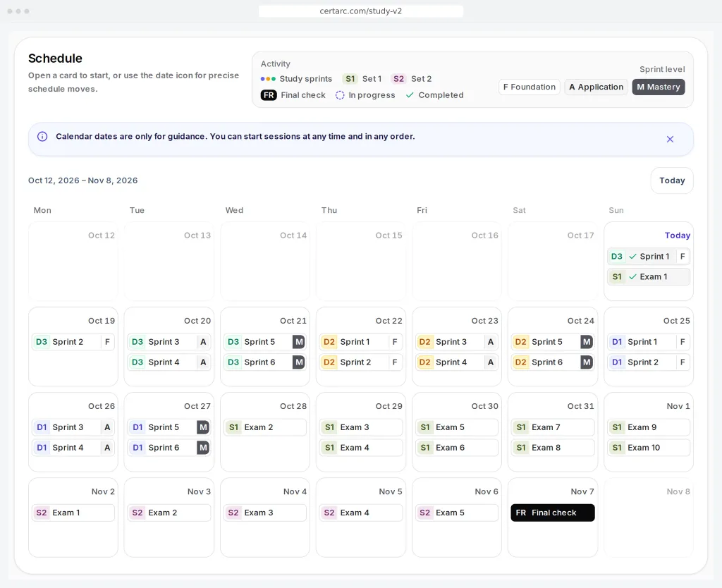Click the Completed checkmark legend icon

410,95
